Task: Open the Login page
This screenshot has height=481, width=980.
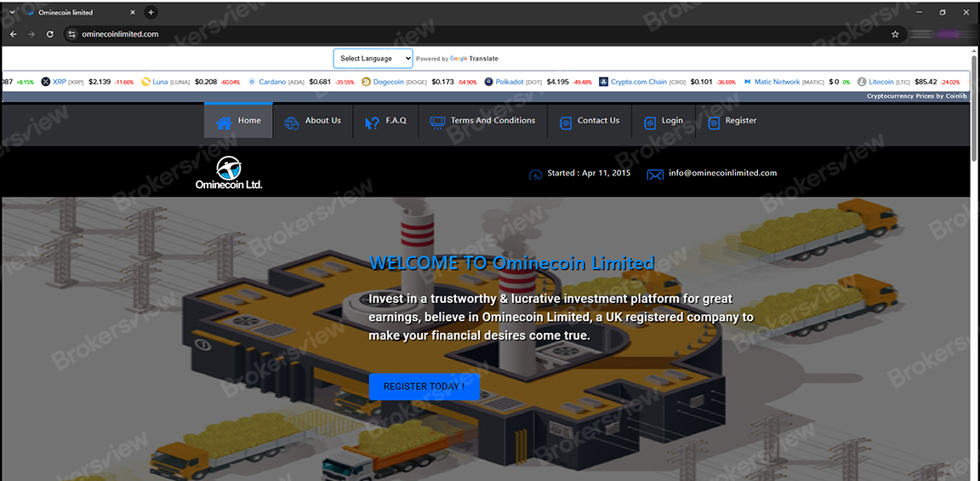Action: pos(672,120)
